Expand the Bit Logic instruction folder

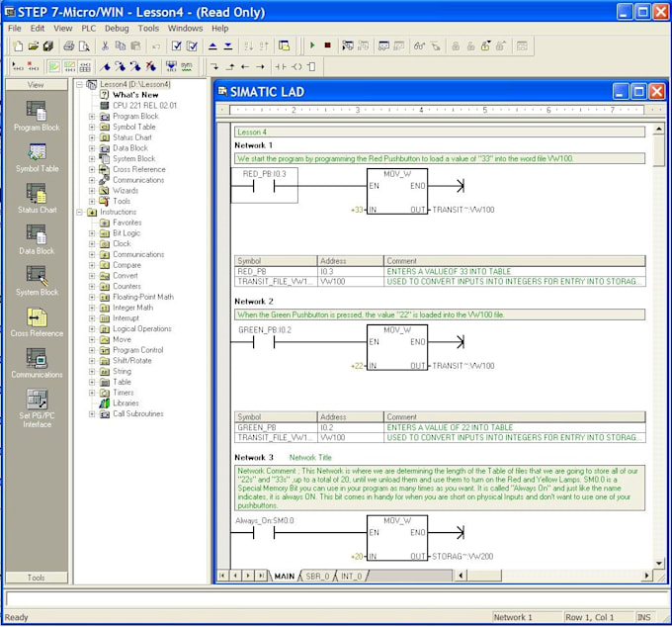point(92,233)
